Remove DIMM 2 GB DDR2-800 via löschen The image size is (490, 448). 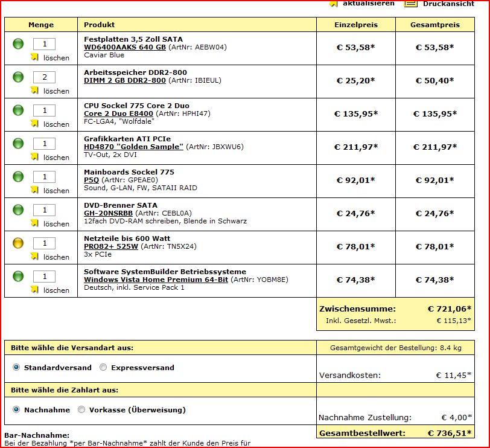tap(56, 91)
